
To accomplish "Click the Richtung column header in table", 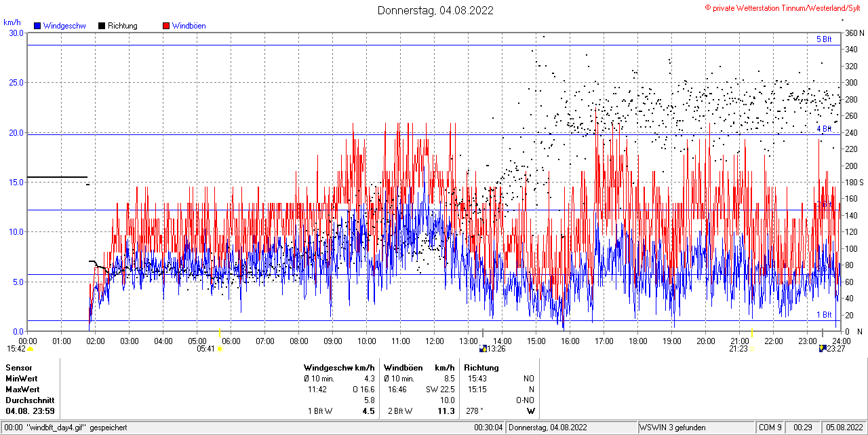I will [481, 368].
